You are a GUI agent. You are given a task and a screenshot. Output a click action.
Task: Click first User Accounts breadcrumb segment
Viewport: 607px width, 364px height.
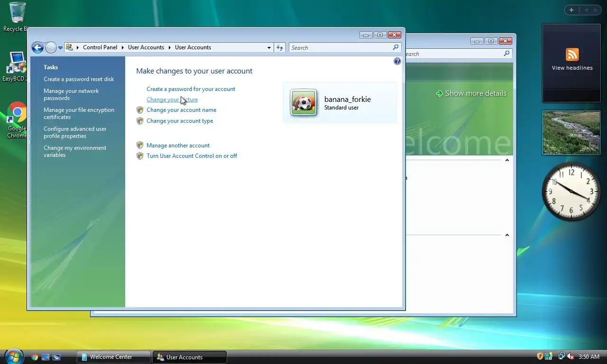tap(146, 47)
